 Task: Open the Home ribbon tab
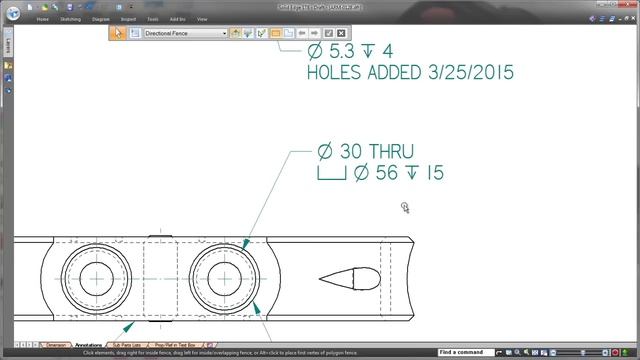[42, 19]
